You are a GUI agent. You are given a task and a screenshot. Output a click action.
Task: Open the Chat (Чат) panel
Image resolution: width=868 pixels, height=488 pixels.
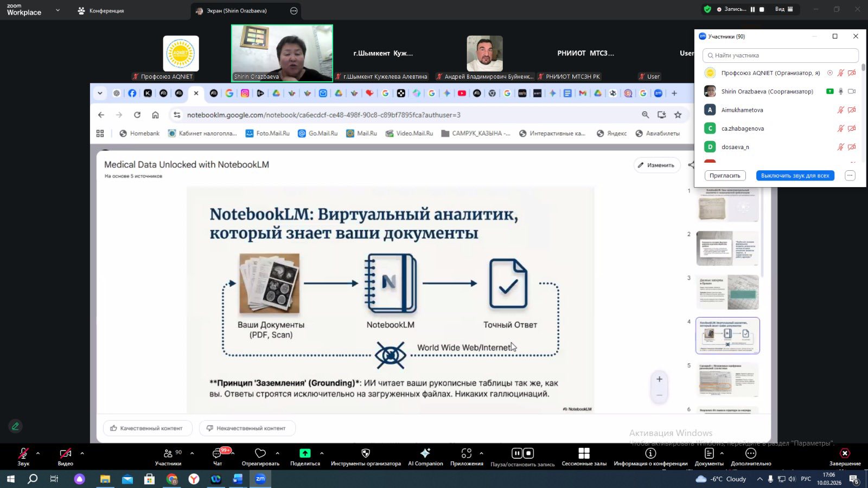[218, 454]
